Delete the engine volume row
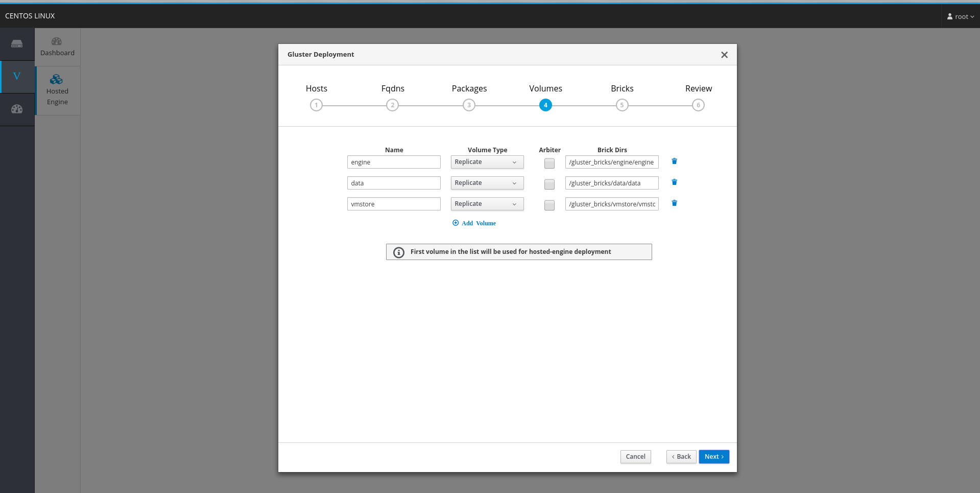 tap(674, 161)
